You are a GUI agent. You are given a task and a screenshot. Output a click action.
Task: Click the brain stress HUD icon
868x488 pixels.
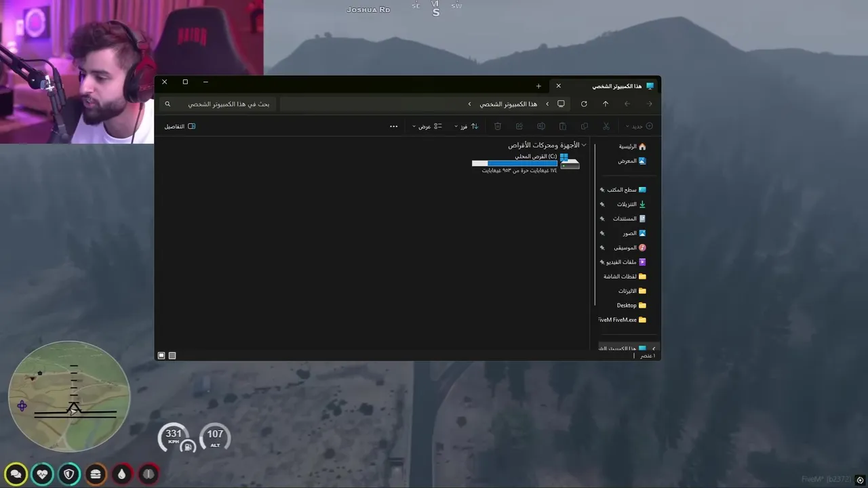point(149,474)
